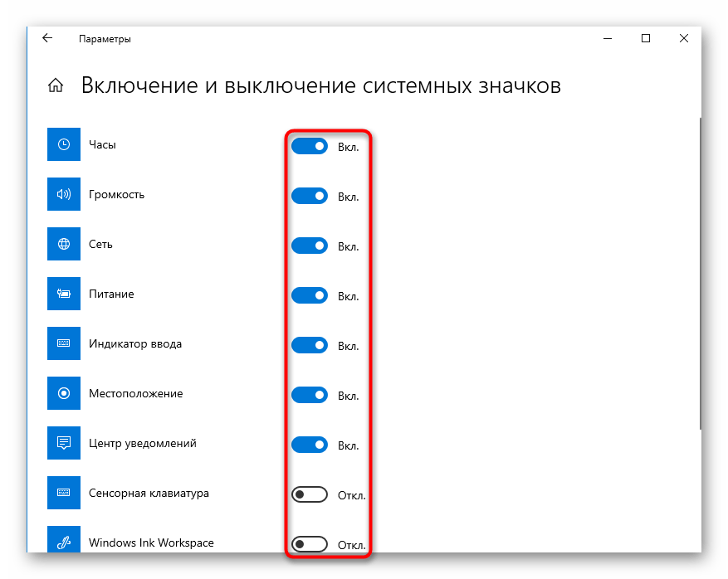The height and width of the screenshot is (579, 728).
Task: Click the Индикатор ввода label
Action: click(135, 343)
